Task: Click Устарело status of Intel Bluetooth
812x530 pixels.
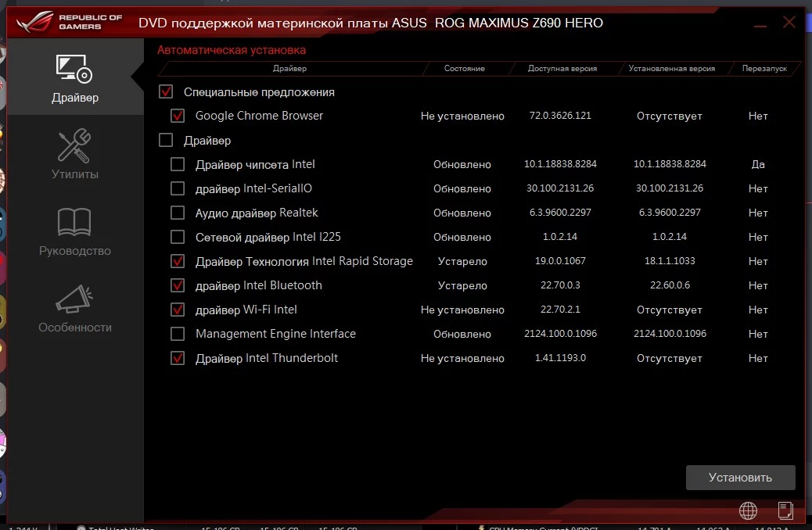Action: click(462, 285)
